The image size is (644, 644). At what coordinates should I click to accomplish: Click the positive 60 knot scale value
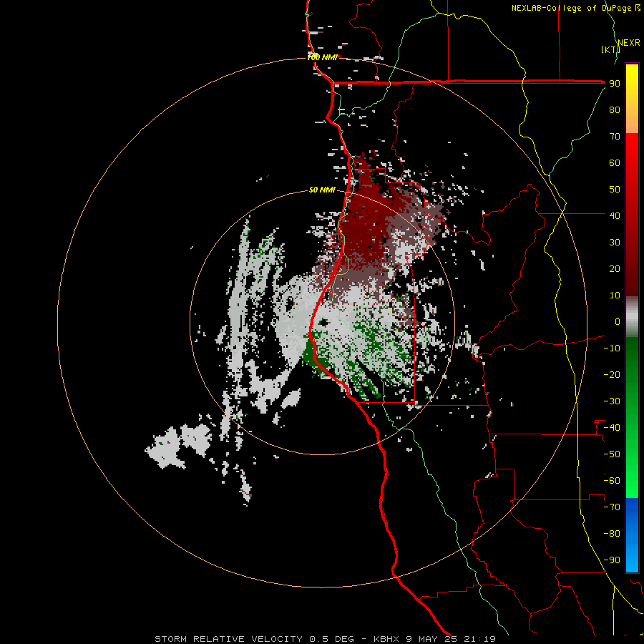point(615,162)
